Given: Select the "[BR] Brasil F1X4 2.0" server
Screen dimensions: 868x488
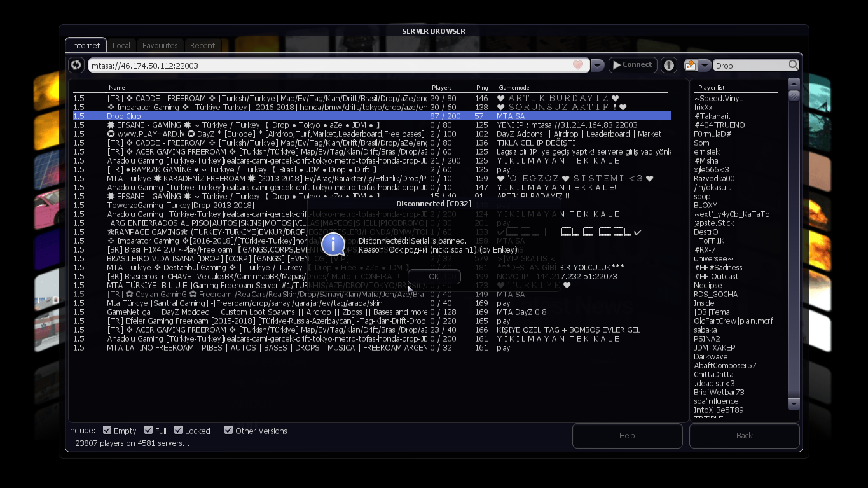Looking at the screenshot, I should click(x=371, y=250).
